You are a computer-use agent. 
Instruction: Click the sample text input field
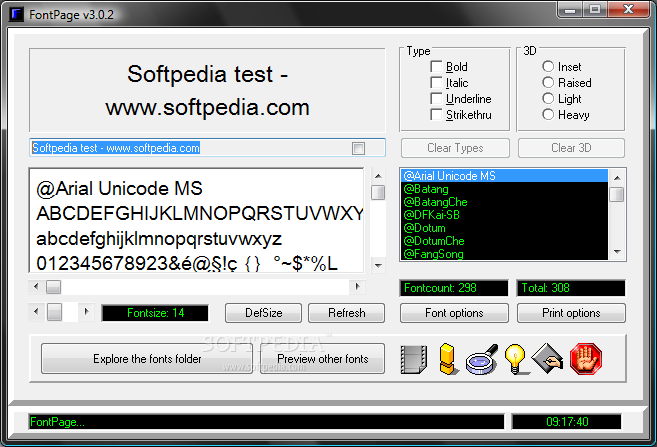(x=207, y=148)
